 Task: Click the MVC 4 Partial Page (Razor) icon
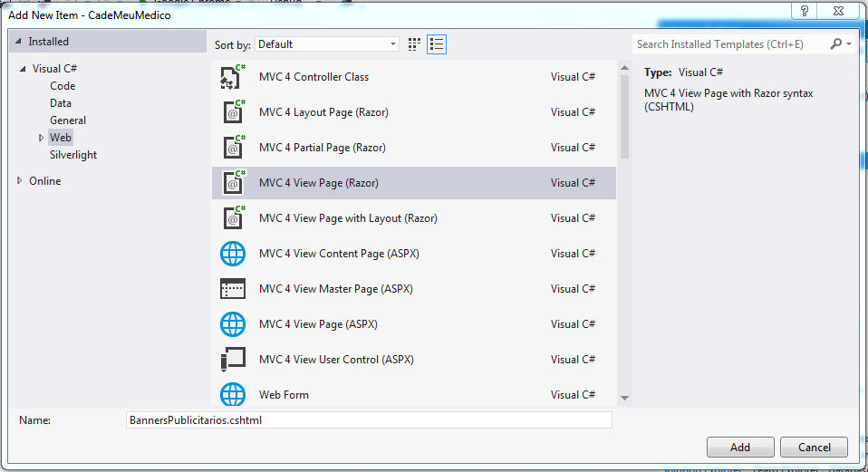coord(233,148)
